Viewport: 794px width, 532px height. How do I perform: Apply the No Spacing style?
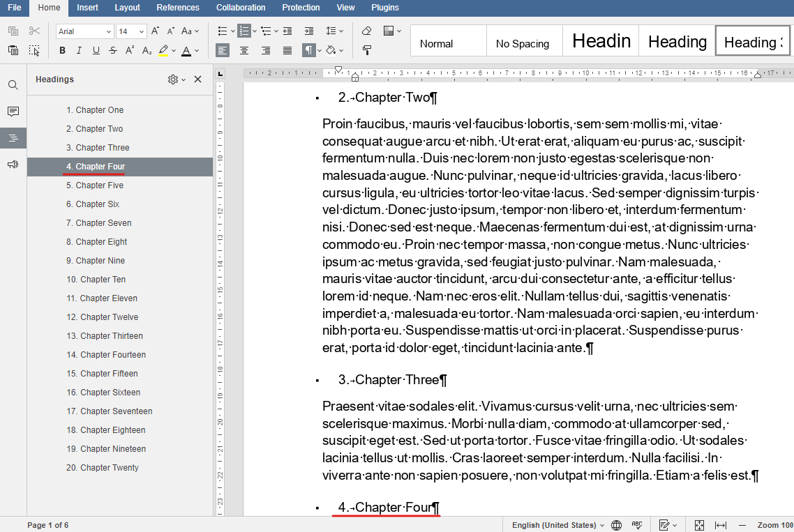click(524, 40)
